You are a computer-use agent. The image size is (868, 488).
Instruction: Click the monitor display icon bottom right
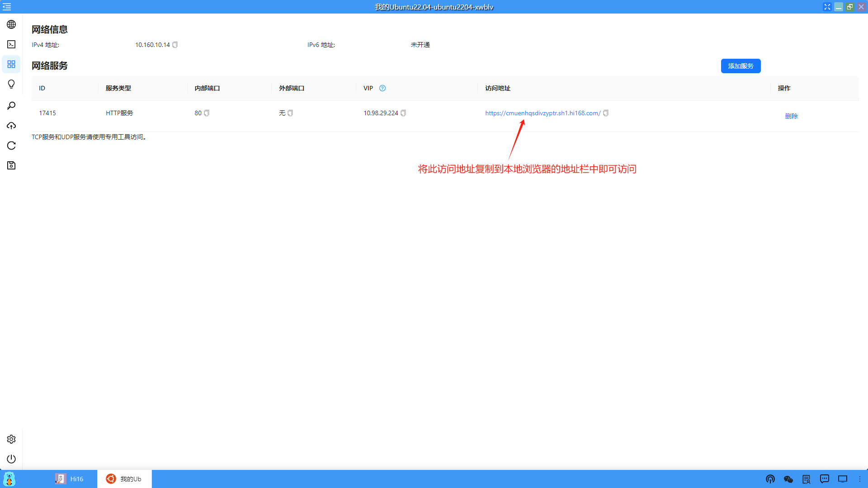(842, 479)
